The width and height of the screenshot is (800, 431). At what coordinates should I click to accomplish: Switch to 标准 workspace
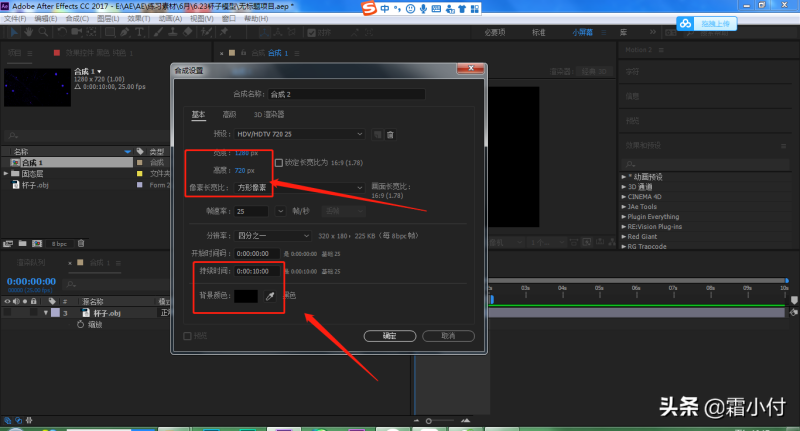point(539,32)
